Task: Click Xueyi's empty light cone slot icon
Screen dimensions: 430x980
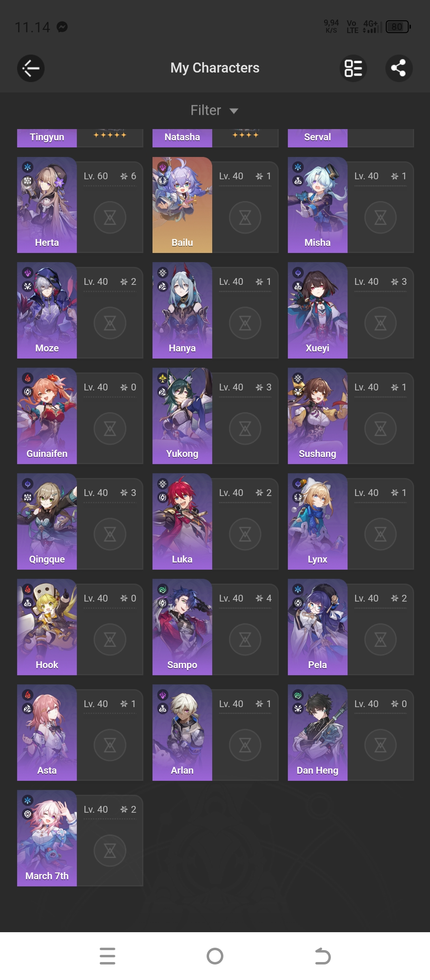Action: 381,323
